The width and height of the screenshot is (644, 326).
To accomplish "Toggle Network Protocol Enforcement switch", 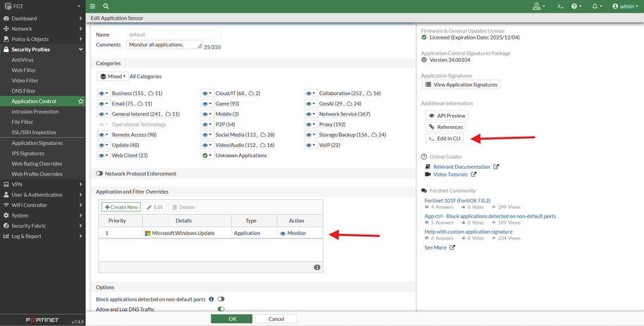I will point(99,174).
